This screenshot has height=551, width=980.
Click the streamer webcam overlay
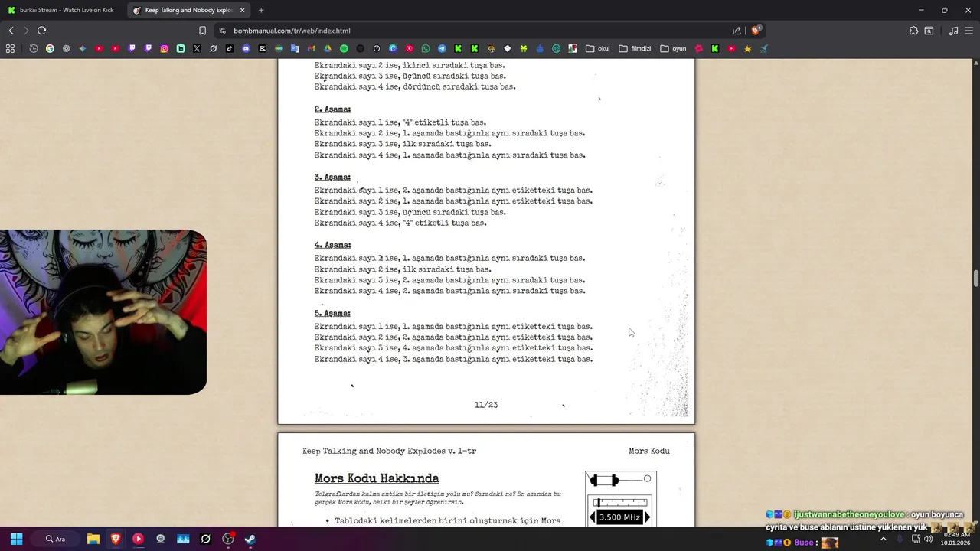click(x=103, y=312)
